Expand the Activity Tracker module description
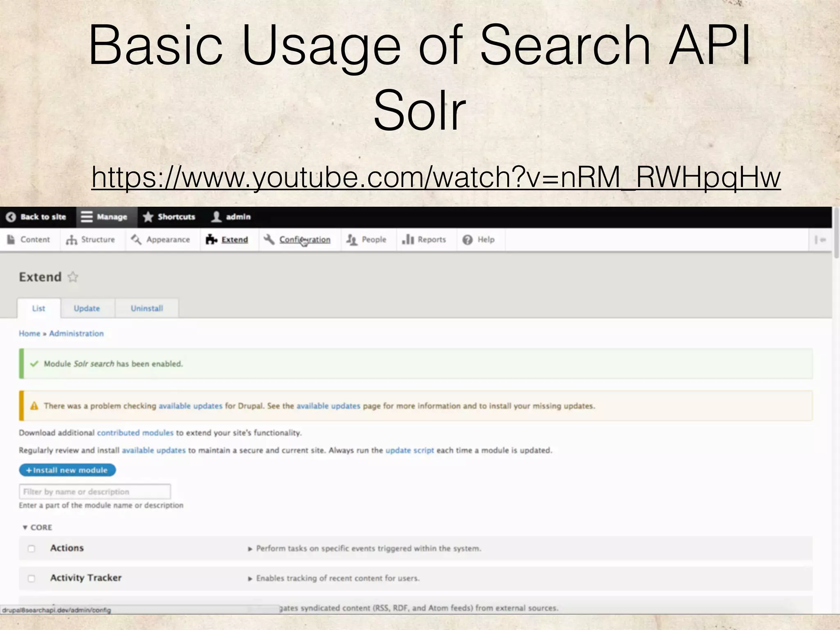Image resolution: width=840 pixels, height=630 pixels. click(334, 578)
